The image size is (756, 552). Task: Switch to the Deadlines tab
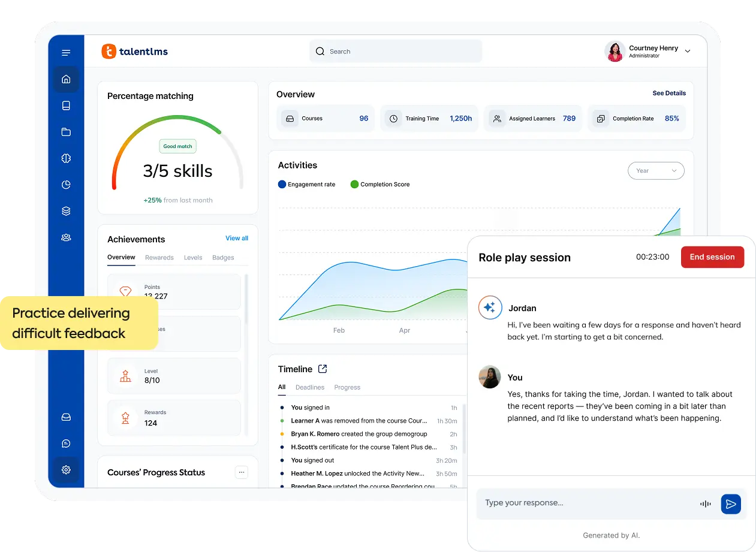pyautogui.click(x=310, y=387)
